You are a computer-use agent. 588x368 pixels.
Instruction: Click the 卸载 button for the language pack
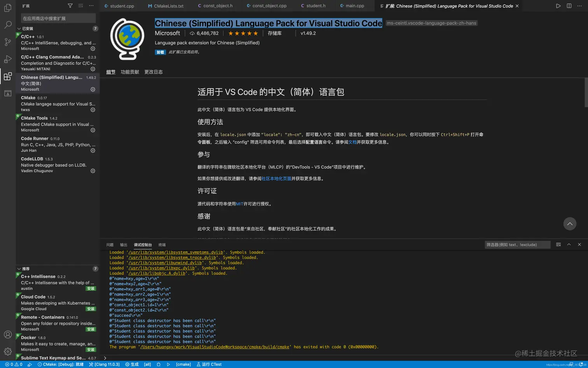[160, 52]
